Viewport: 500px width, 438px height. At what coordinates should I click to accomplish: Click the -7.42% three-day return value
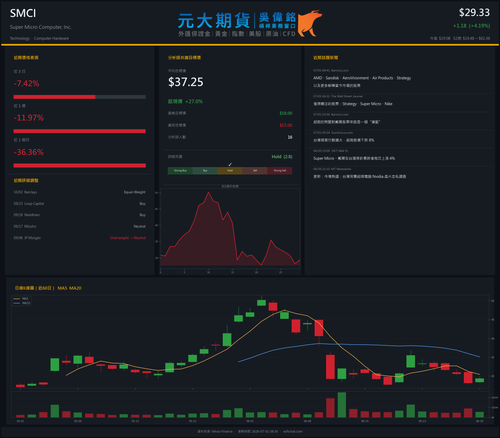[x=26, y=83]
